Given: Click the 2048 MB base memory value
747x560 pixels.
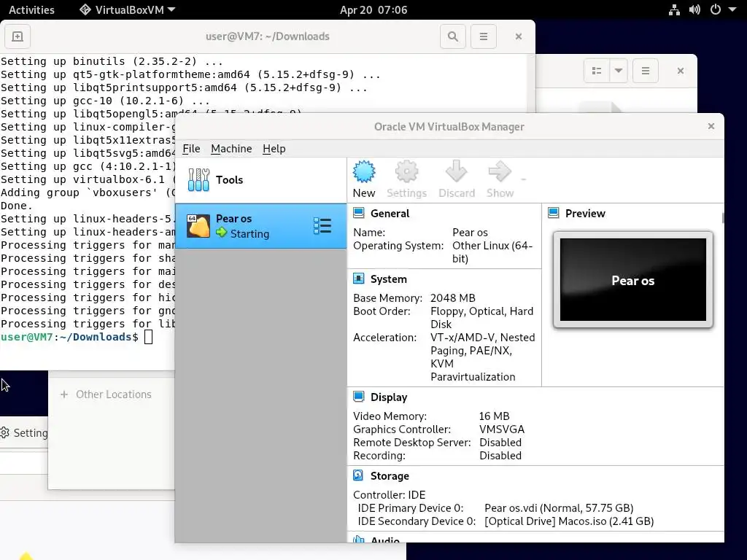Looking at the screenshot, I should pyautogui.click(x=452, y=298).
